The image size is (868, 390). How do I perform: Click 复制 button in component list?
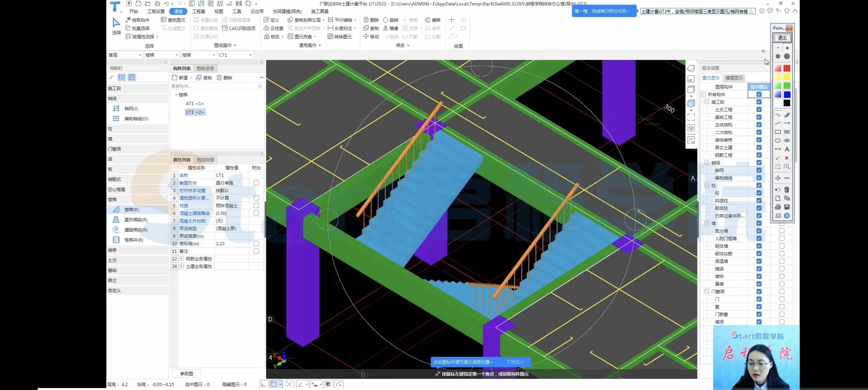[x=204, y=78]
